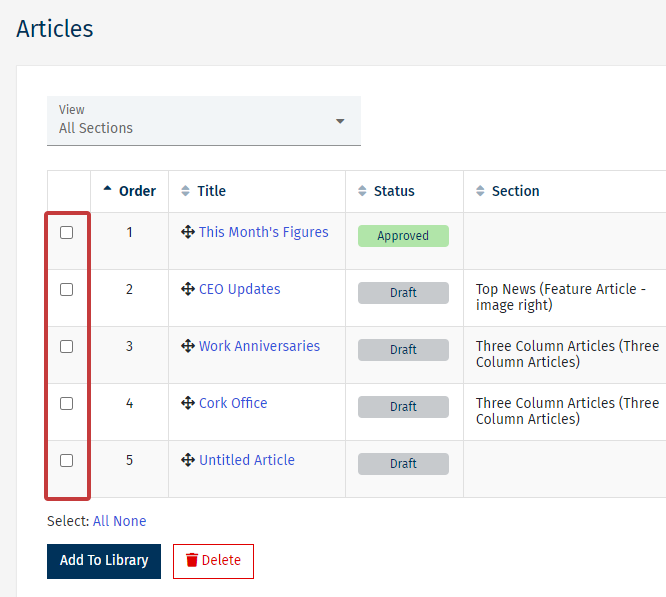Viewport: 666px width, 597px height.
Task: Click the drag icon next to CEO Updates
Action: 187,289
